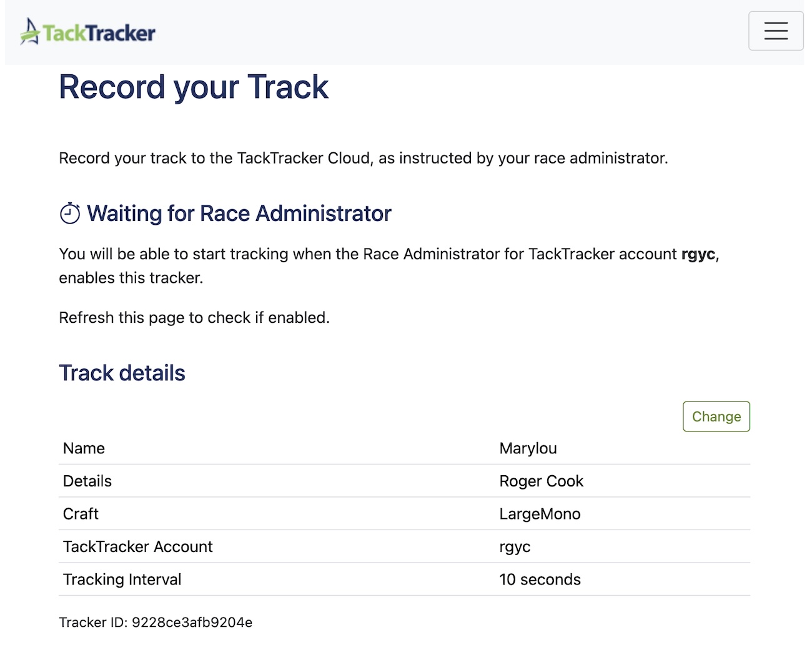Select the Track details heading
Viewport: 812px width, 655px height.
[122, 373]
